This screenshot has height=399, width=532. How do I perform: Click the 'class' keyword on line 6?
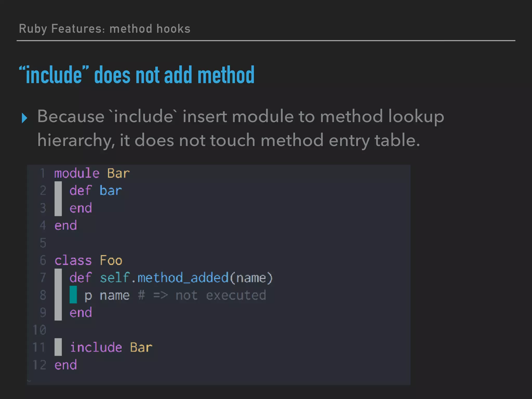point(73,260)
